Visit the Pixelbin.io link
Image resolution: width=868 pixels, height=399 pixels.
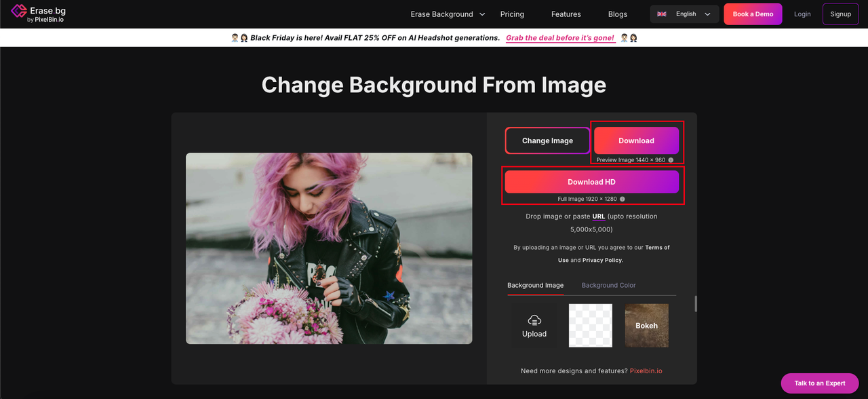646,371
